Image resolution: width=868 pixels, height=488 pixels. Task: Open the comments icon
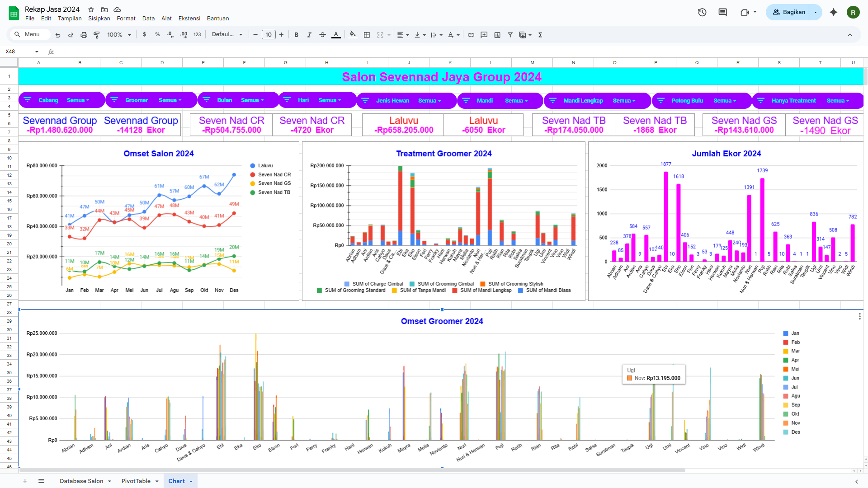click(722, 12)
